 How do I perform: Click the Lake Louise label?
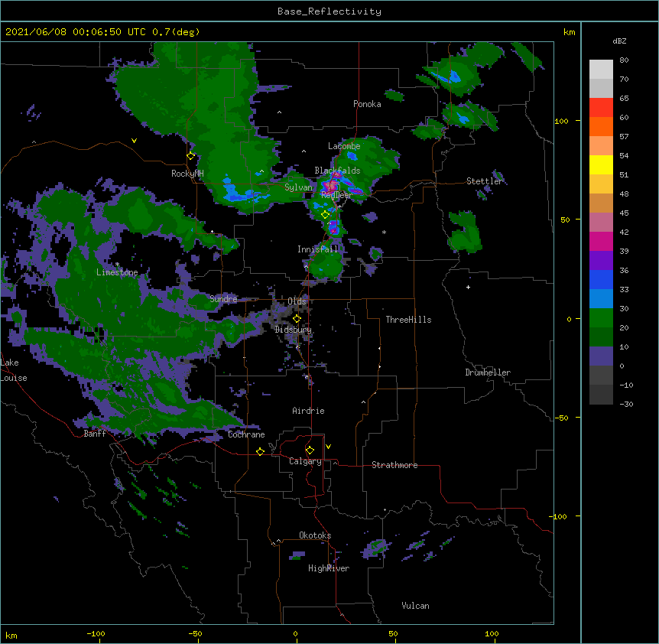pyautogui.click(x=14, y=370)
